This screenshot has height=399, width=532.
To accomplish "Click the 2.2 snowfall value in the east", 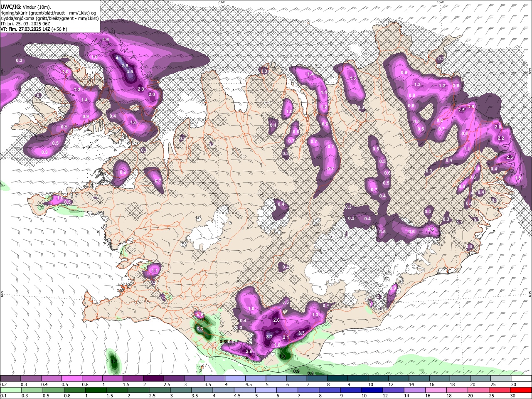I will [x=501, y=138].
